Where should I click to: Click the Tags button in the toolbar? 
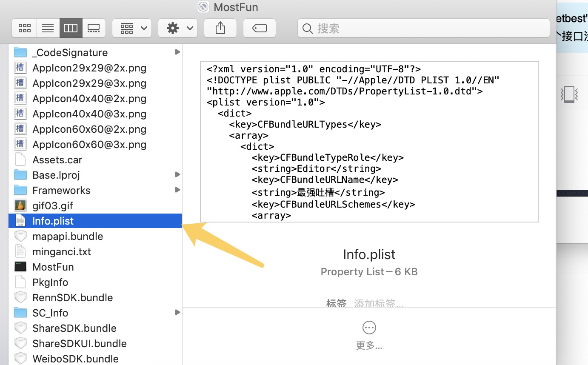pyautogui.click(x=259, y=28)
